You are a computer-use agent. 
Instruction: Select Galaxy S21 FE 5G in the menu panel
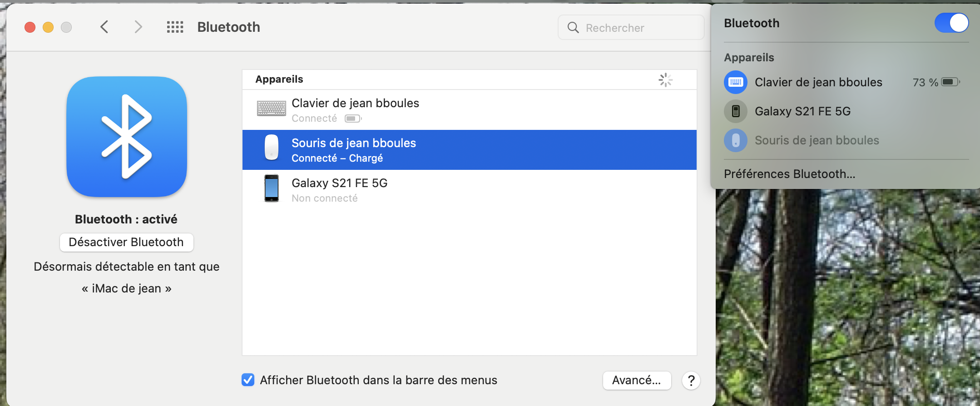pyautogui.click(x=802, y=111)
